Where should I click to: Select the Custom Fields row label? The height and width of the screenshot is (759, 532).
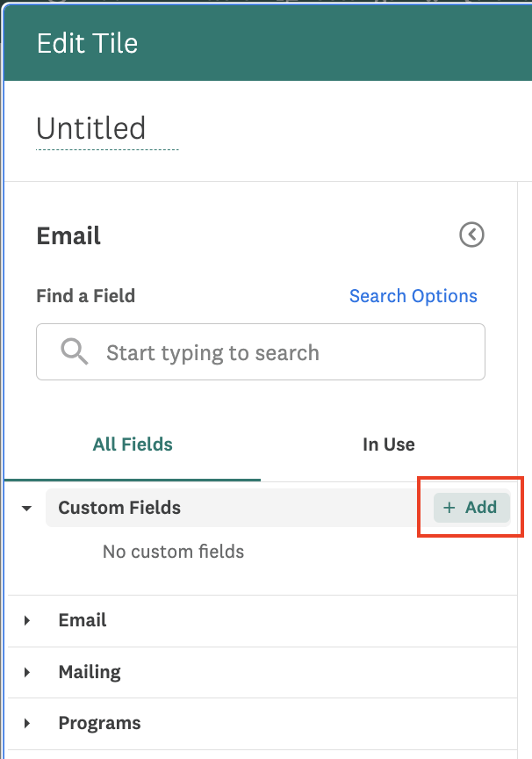point(119,508)
